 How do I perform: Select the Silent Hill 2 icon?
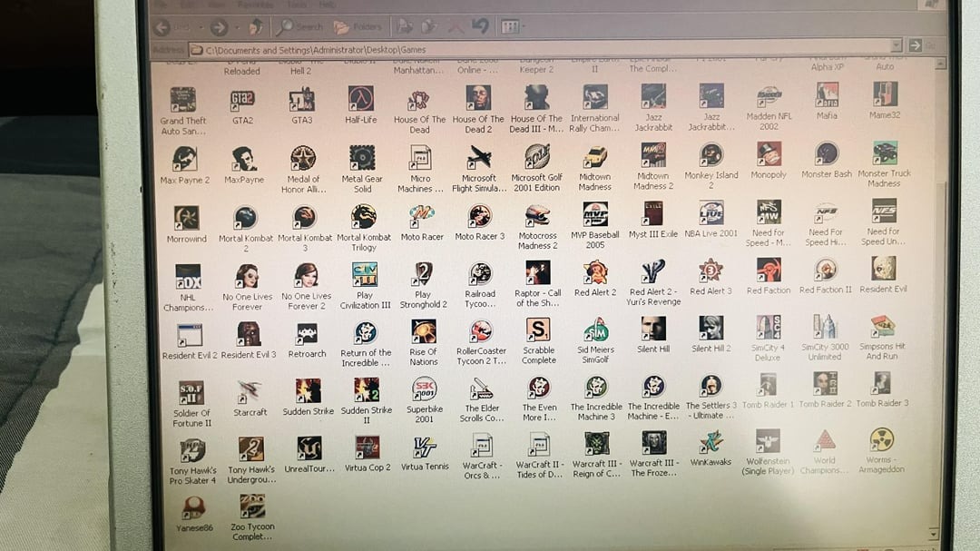tap(711, 329)
